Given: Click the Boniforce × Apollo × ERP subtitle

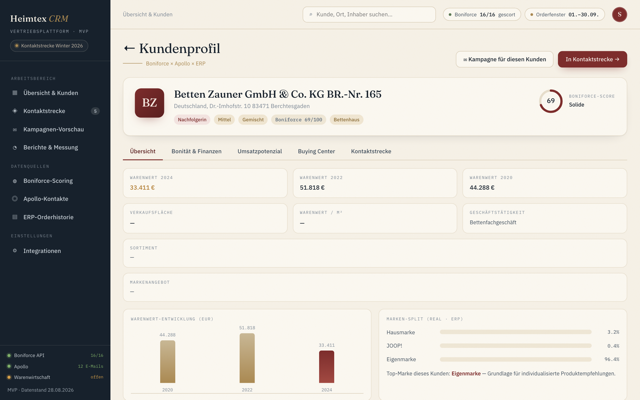Looking at the screenshot, I should click(176, 64).
